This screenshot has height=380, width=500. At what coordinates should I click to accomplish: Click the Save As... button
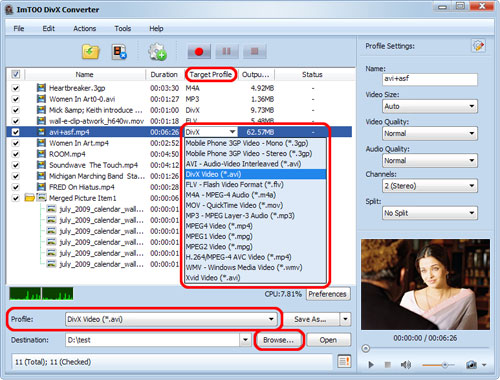310,319
